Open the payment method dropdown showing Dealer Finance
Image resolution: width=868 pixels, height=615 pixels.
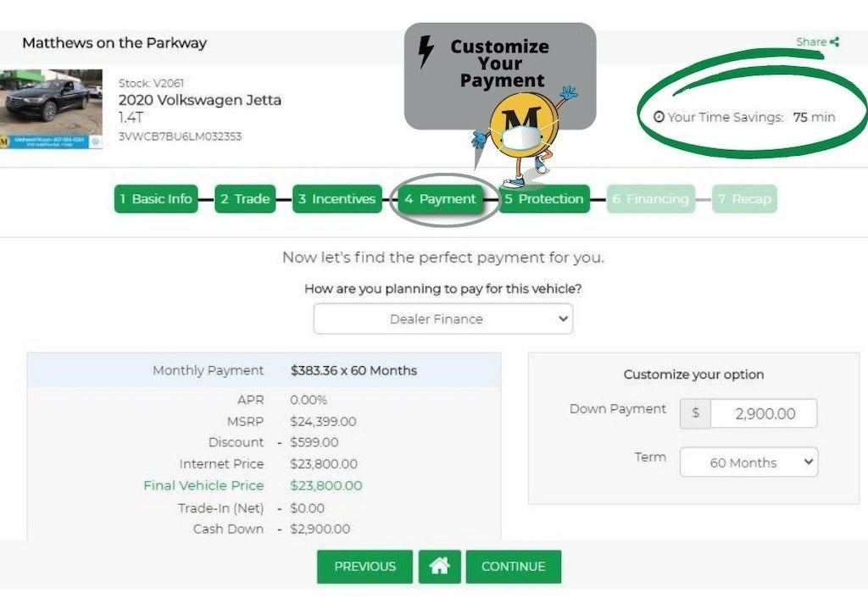tap(442, 319)
